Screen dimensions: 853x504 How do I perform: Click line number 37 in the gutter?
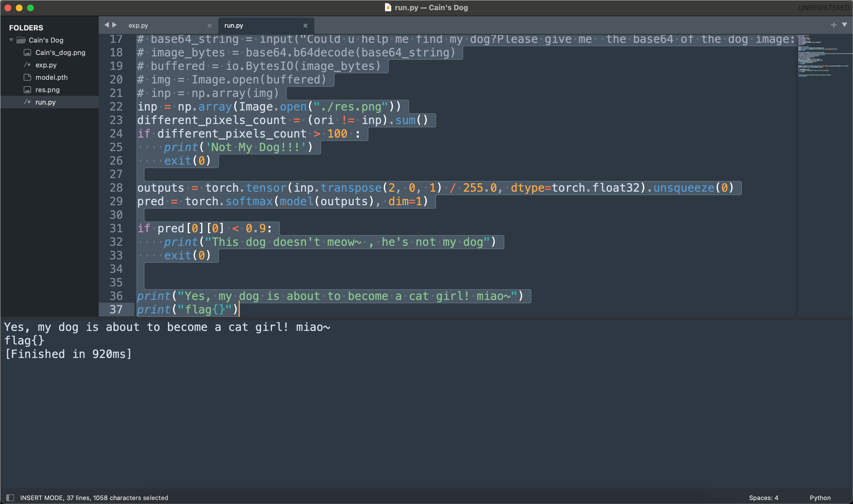point(116,310)
